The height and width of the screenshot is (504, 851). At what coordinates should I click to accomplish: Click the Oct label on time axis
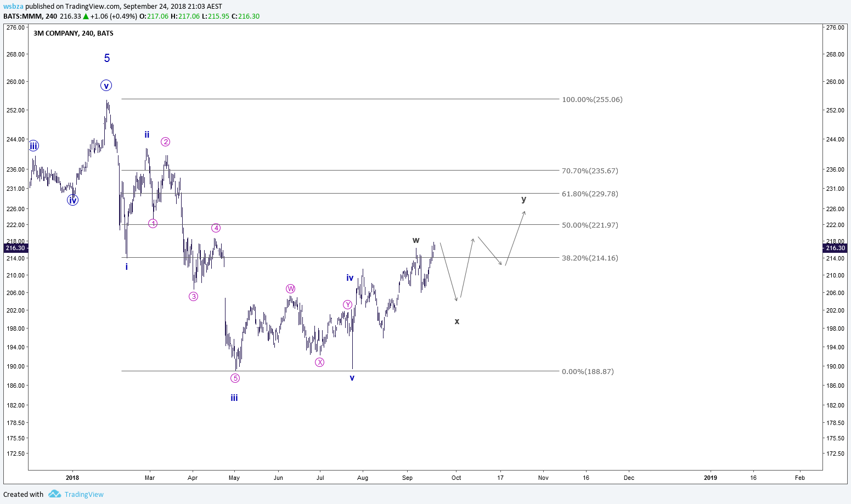457,478
